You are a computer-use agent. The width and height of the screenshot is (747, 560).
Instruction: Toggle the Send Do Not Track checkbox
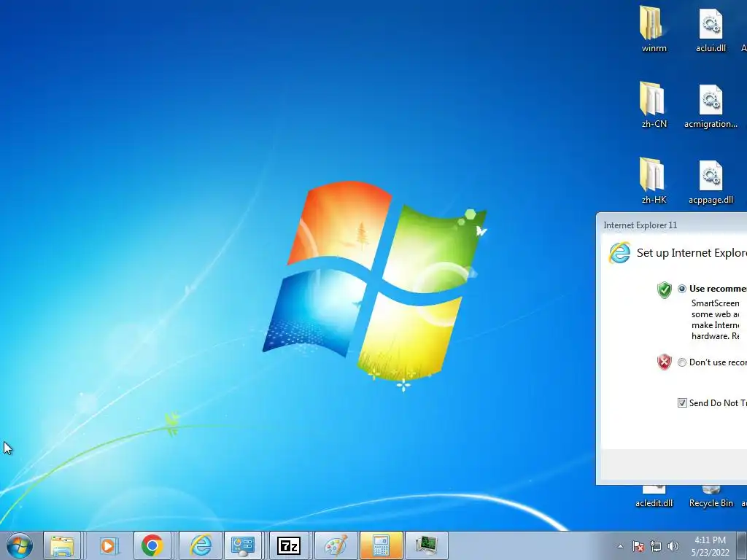(682, 402)
